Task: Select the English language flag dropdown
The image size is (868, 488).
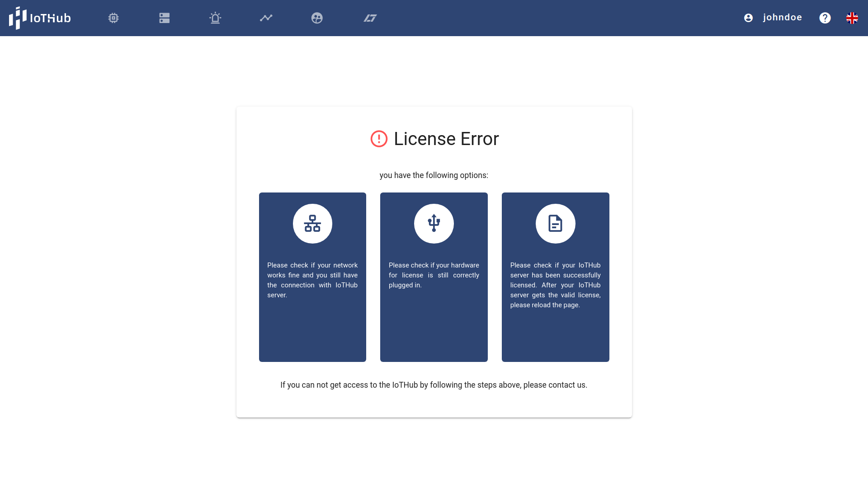Action: (851, 18)
